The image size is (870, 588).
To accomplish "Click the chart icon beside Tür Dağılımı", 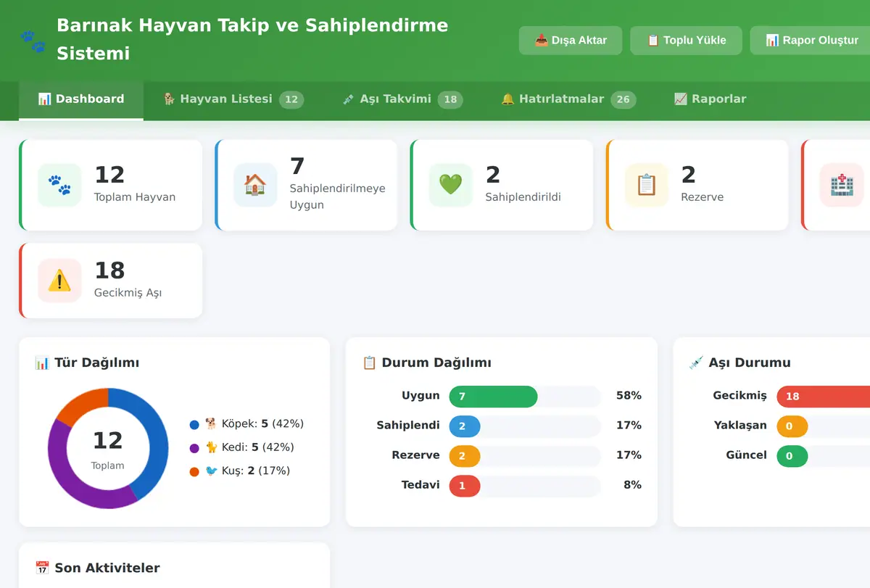I will [x=42, y=363].
